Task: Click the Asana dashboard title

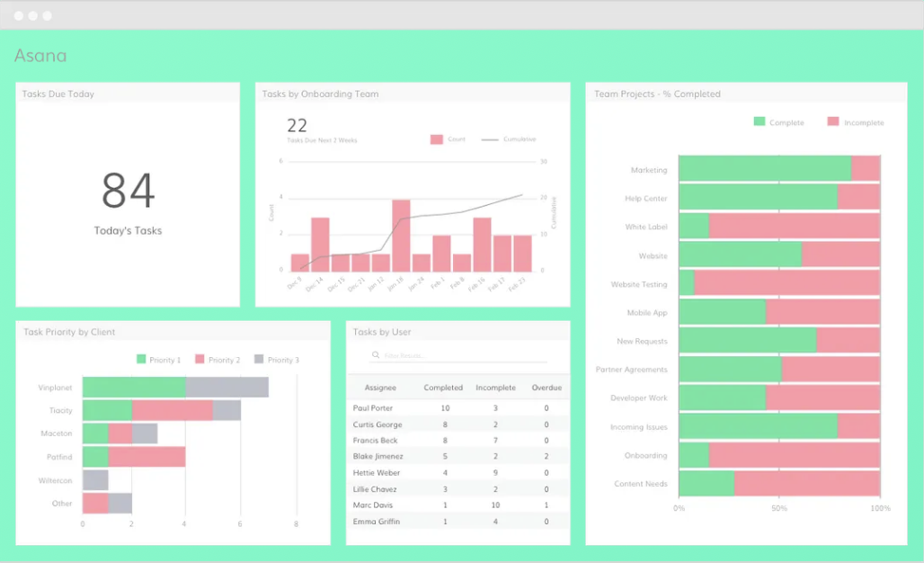Action: tap(40, 56)
